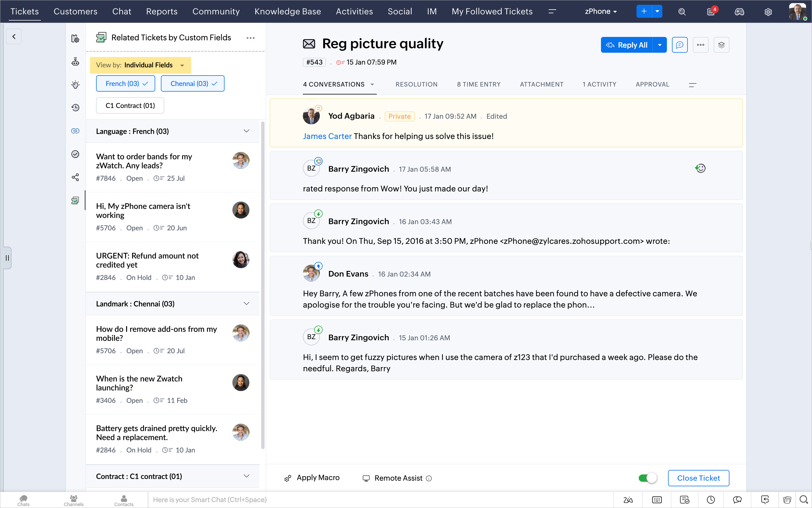Open the Related Tickets panel ellipsis menu
The image size is (812, 508).
(250, 38)
